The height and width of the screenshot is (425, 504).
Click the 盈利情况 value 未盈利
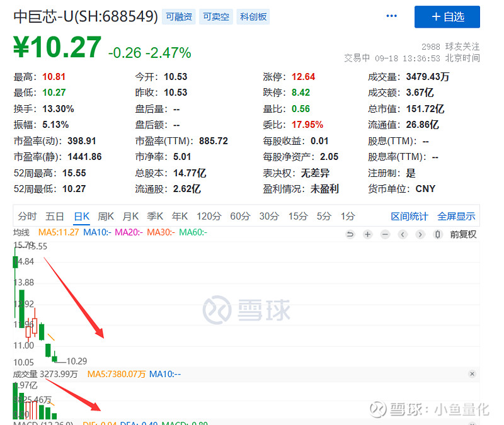coord(324,189)
